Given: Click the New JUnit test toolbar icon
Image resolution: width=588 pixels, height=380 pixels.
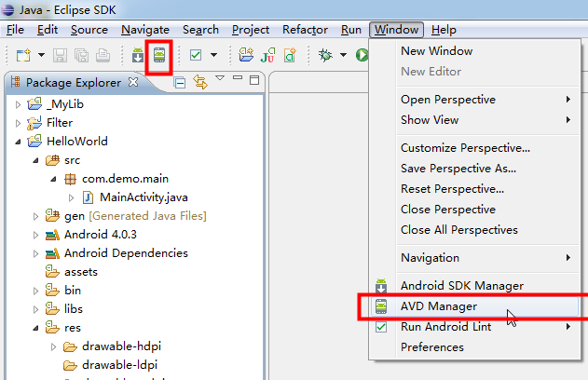Looking at the screenshot, I should pos(267,56).
